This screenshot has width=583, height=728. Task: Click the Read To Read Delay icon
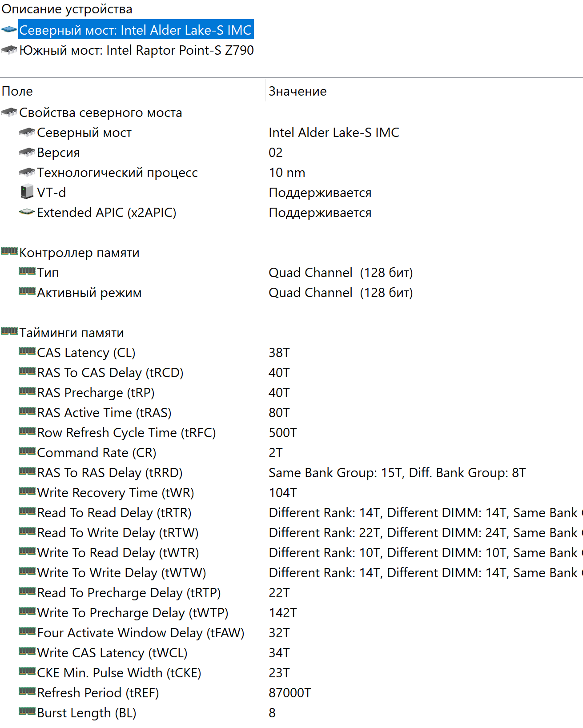tap(27, 511)
